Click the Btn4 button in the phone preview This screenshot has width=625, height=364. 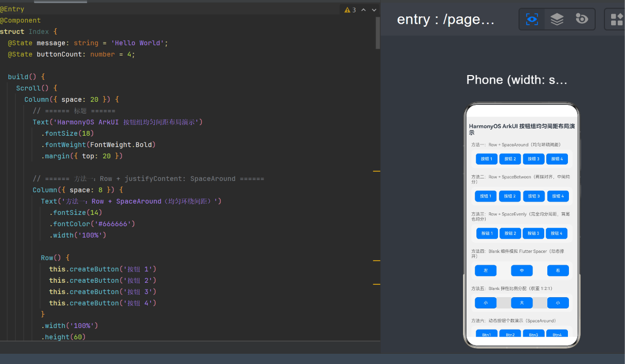click(557, 334)
